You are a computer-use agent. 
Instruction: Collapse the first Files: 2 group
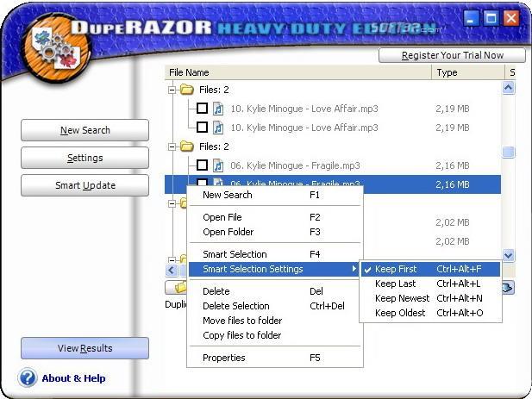(172, 90)
